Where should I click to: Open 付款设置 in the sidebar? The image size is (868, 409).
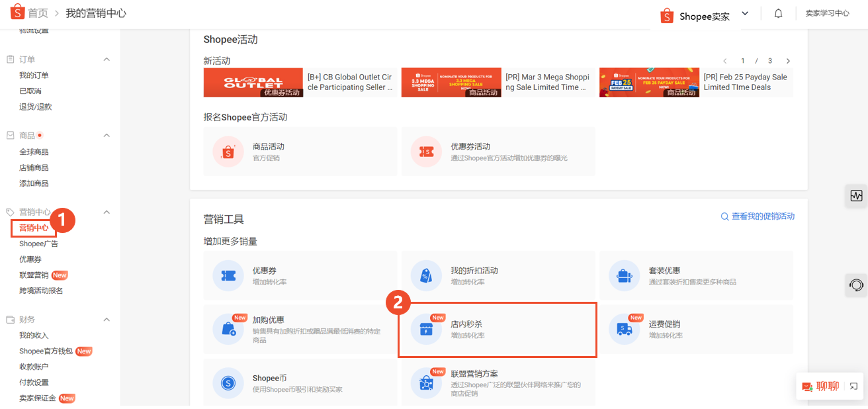click(34, 383)
